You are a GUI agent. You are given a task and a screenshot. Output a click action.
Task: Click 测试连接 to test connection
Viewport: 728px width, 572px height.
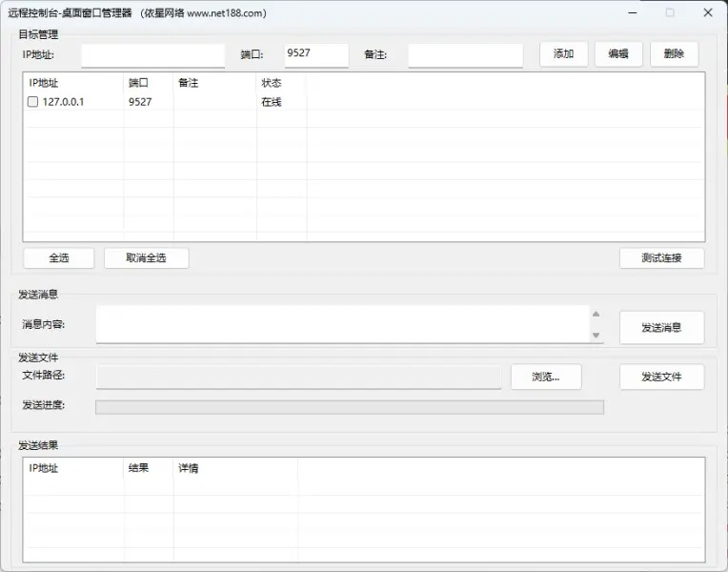661,258
